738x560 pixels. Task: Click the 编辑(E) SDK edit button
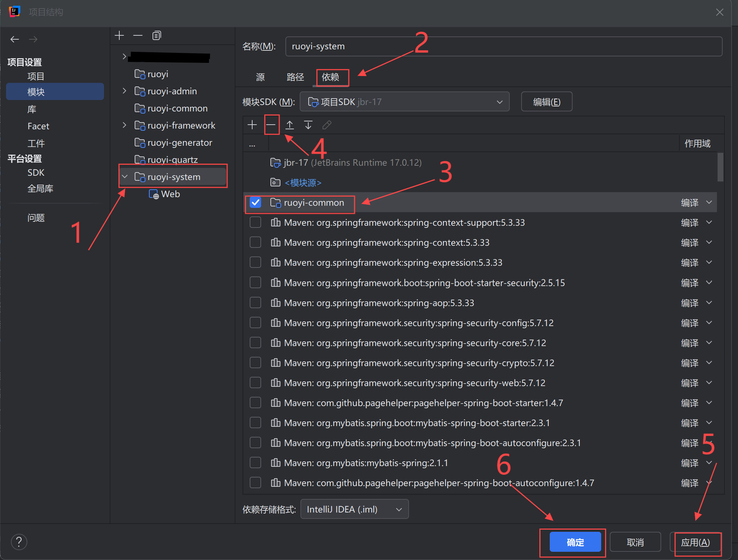[547, 102]
